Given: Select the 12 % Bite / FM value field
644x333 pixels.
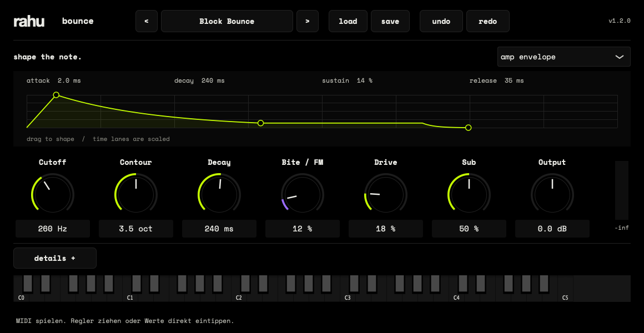Looking at the screenshot, I should click(302, 229).
